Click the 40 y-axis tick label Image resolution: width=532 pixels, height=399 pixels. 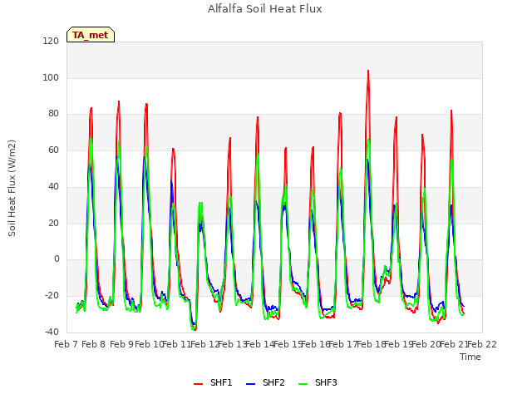[53, 186]
